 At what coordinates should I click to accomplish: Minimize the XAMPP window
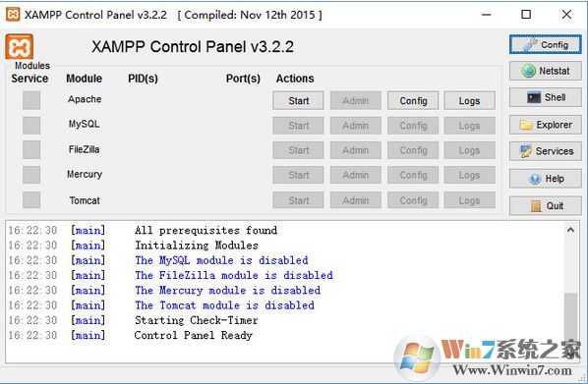coord(487,15)
